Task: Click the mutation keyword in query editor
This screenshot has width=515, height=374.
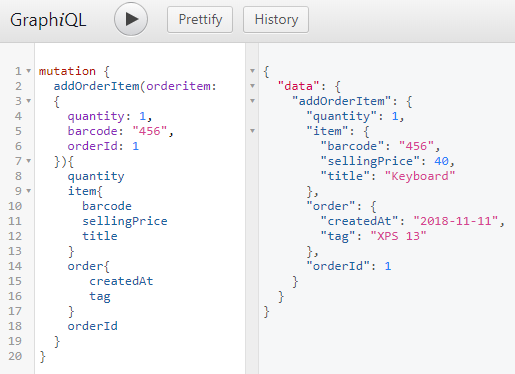Action: [x=67, y=71]
